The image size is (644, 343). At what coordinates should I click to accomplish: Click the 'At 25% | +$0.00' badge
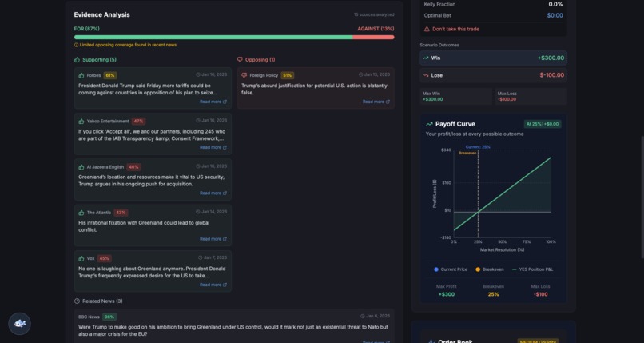pyautogui.click(x=543, y=124)
